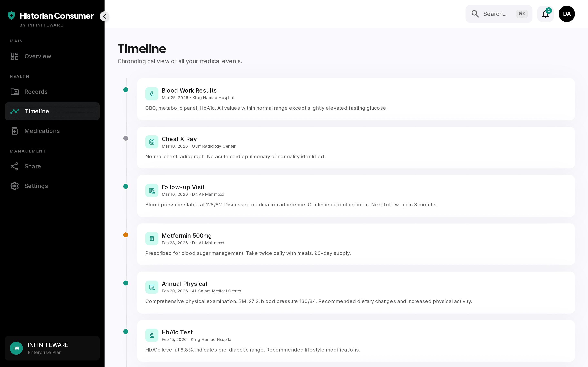Open the INFINITEWARE Enterprise Plan card
This screenshot has width=588, height=367.
click(52, 348)
